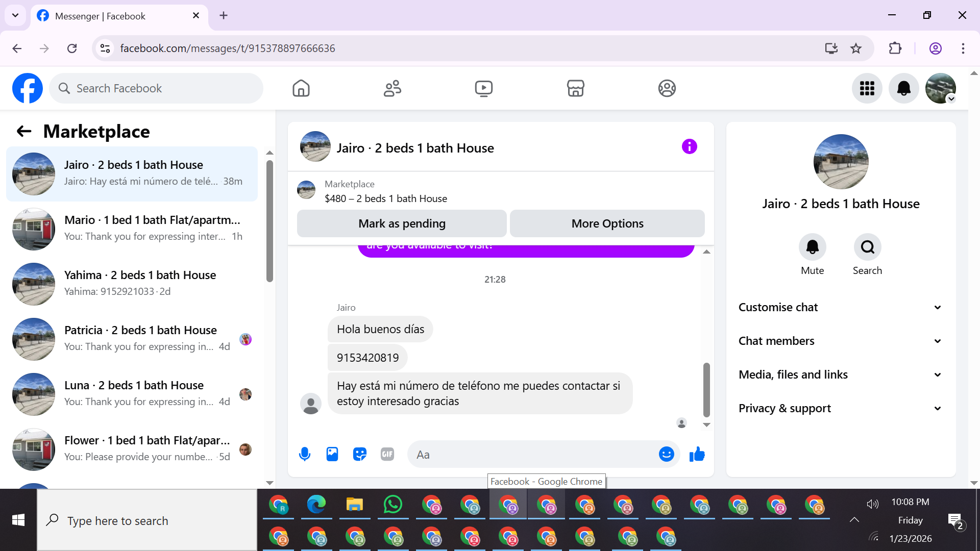The image size is (980, 551).
Task: Click the voice clip microphone icon
Action: pos(305,454)
